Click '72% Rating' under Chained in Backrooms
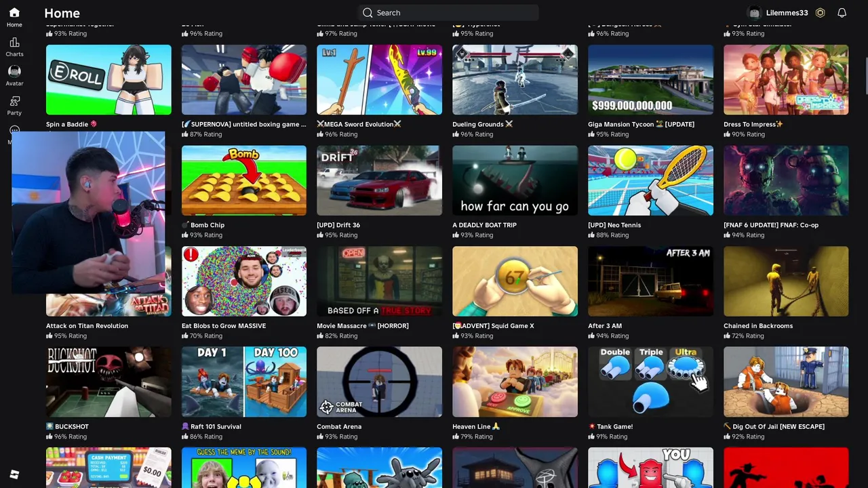The image size is (868, 488). point(747,336)
